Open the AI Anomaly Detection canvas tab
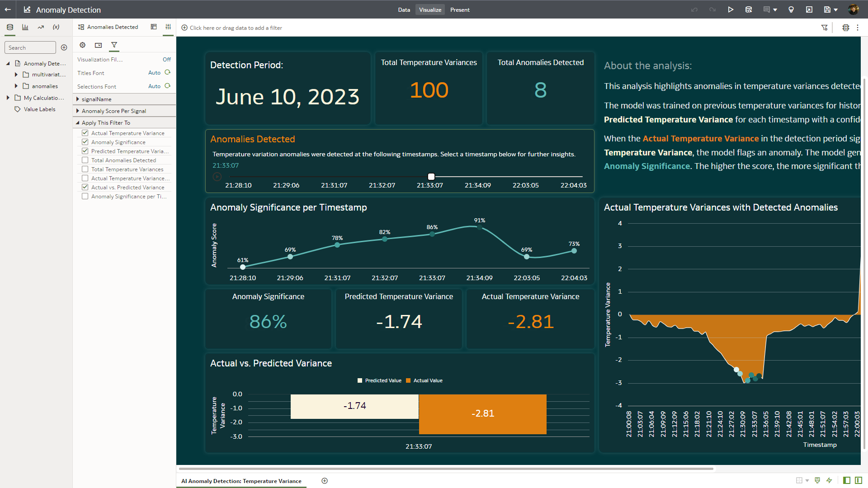This screenshot has height=488, width=868. point(241,481)
